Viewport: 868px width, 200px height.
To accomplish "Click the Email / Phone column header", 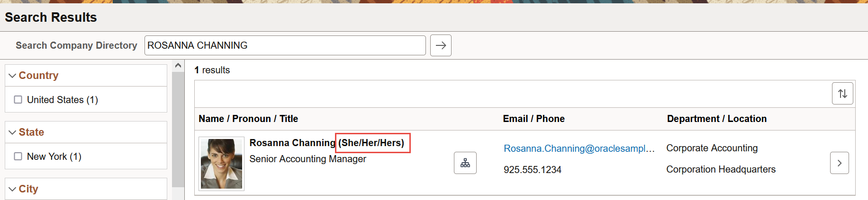I will (533, 119).
